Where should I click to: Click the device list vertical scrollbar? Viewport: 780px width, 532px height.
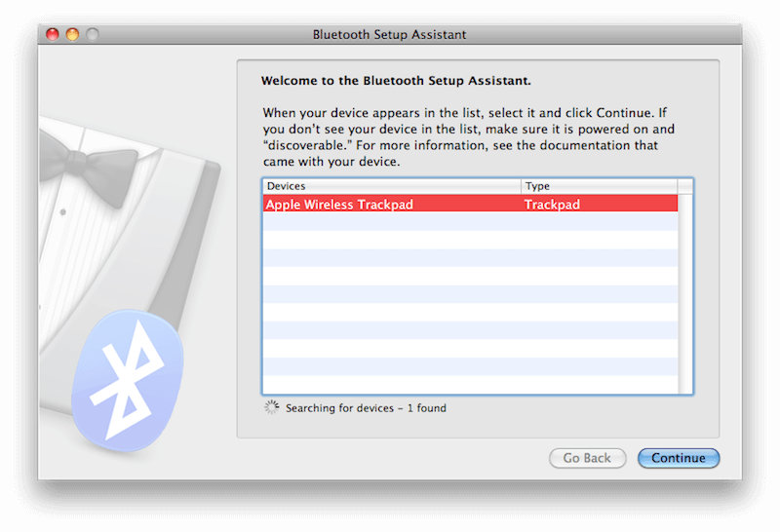(685, 293)
